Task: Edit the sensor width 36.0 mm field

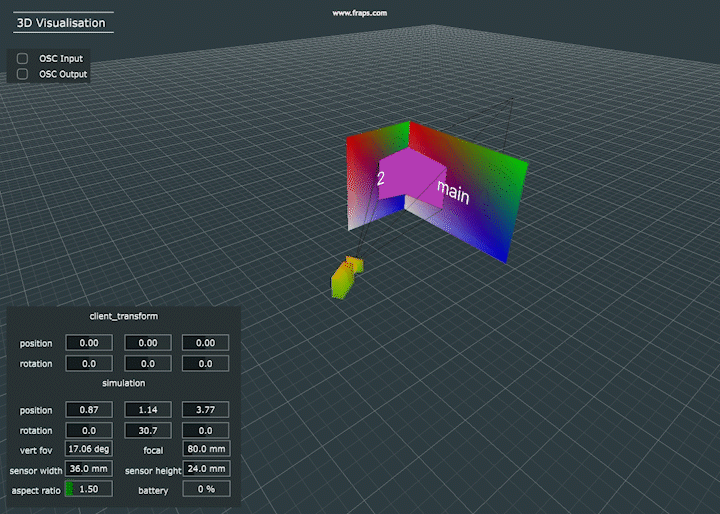Action: [89, 469]
